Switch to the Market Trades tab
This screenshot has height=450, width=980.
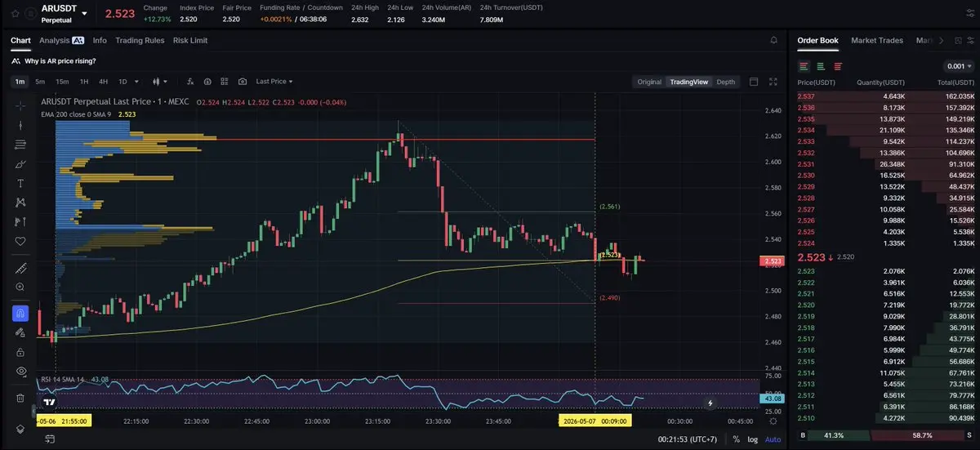(x=877, y=40)
